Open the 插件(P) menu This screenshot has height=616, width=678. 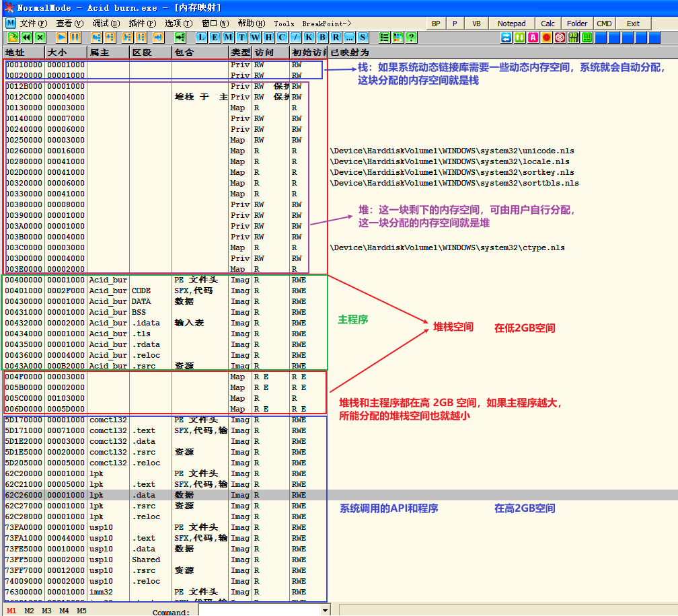point(143,24)
